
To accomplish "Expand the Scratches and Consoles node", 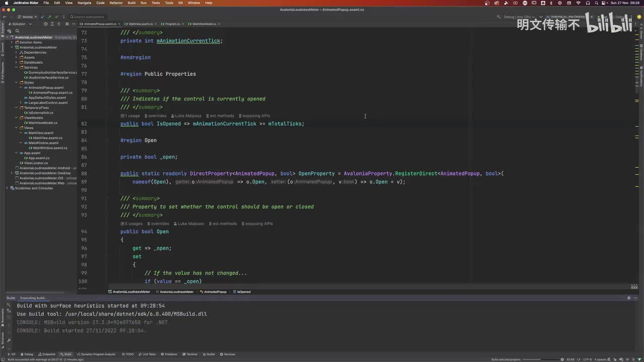I will [x=7, y=188].
